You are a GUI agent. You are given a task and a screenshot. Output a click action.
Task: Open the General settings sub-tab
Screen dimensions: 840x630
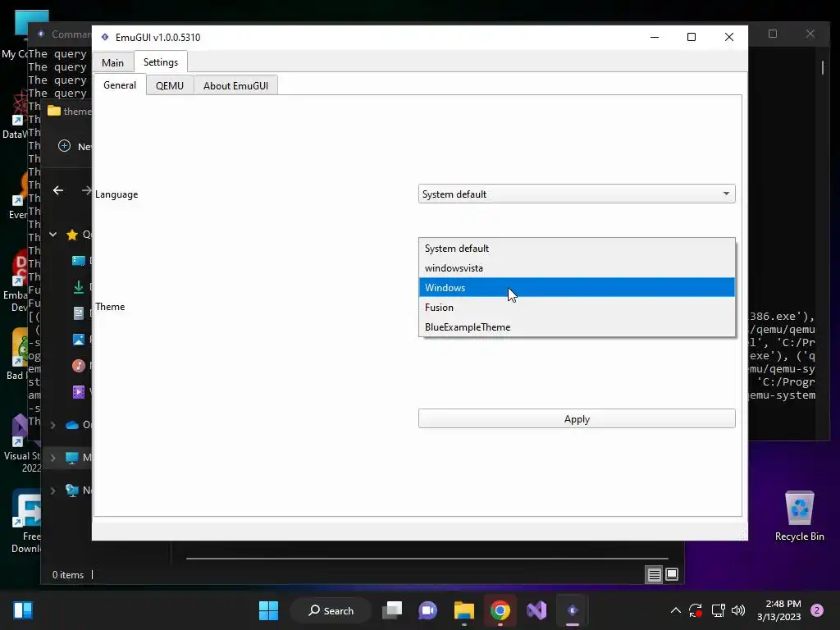click(x=120, y=85)
